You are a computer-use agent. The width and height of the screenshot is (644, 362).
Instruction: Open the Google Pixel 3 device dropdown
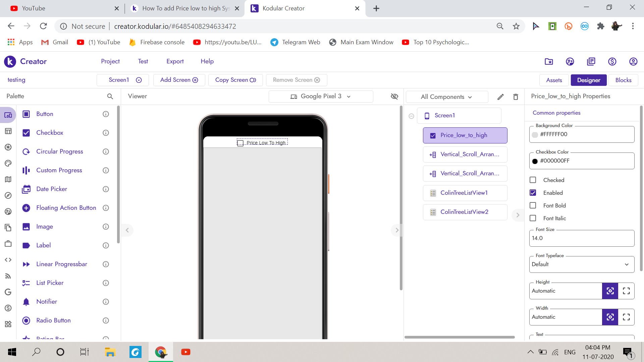tap(321, 97)
